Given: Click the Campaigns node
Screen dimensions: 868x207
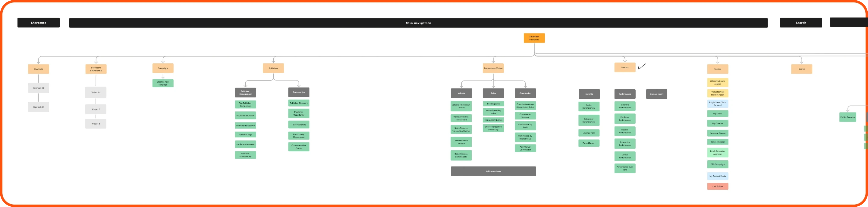Looking at the screenshot, I should [x=163, y=68].
